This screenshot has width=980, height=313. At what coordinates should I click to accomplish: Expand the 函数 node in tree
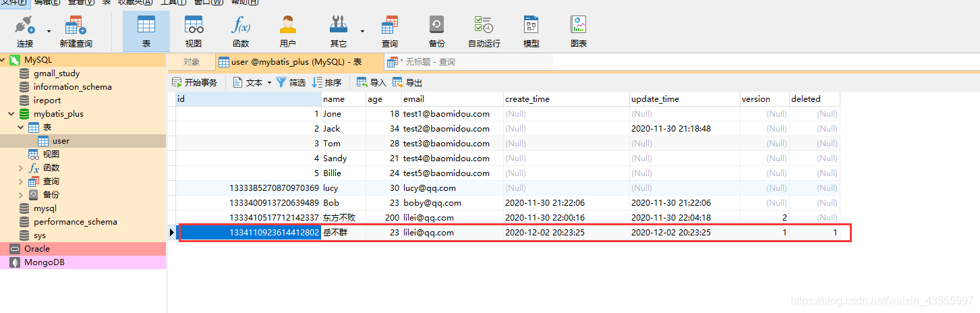(x=21, y=168)
